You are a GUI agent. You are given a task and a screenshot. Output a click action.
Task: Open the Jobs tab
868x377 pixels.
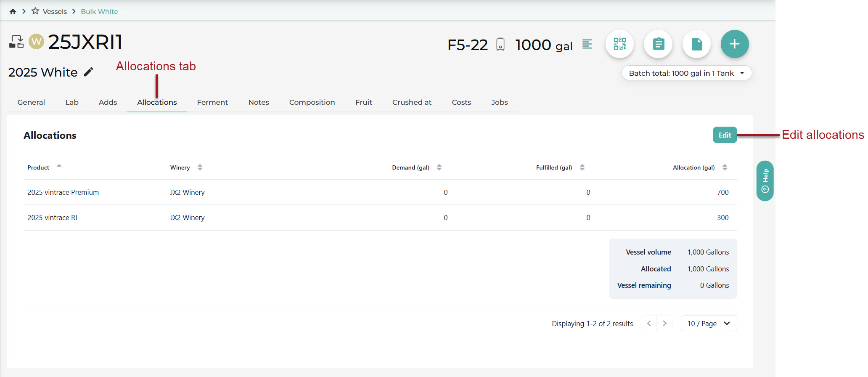(500, 102)
